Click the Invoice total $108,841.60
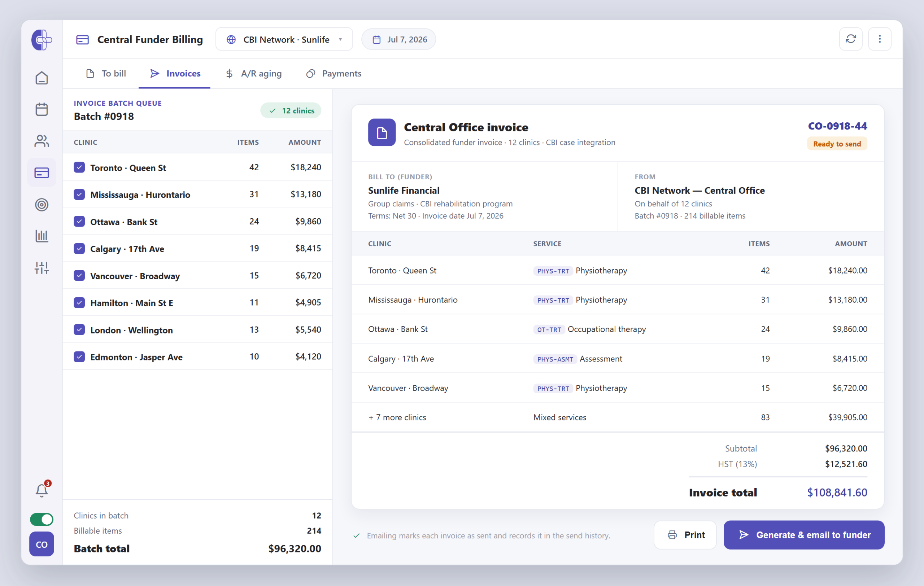This screenshot has width=924, height=586. pos(837,493)
